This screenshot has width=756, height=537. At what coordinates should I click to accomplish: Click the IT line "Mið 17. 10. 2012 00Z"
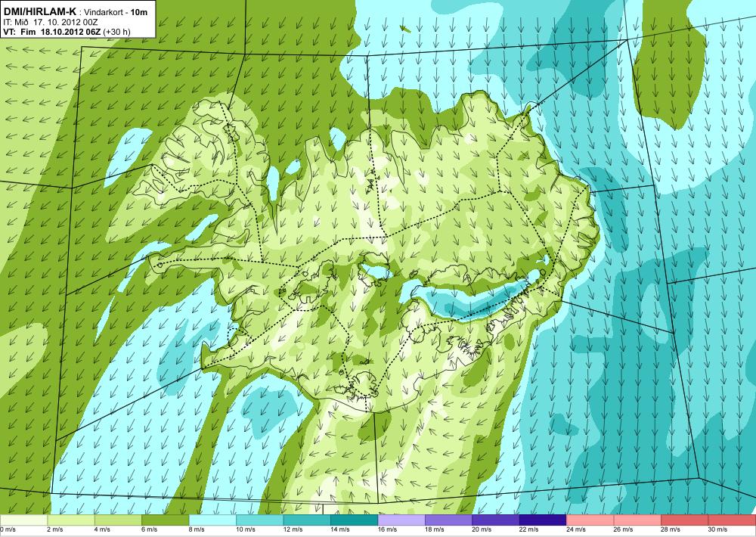57,22
